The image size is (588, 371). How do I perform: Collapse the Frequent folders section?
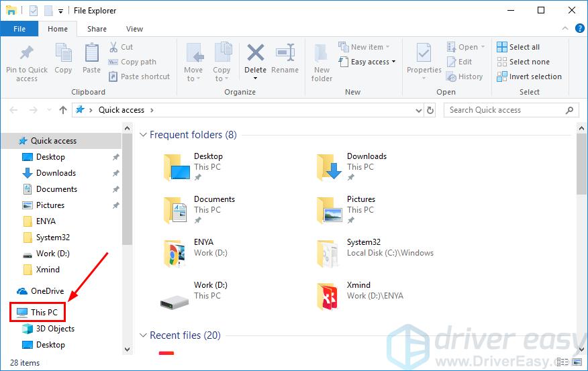[x=142, y=135]
